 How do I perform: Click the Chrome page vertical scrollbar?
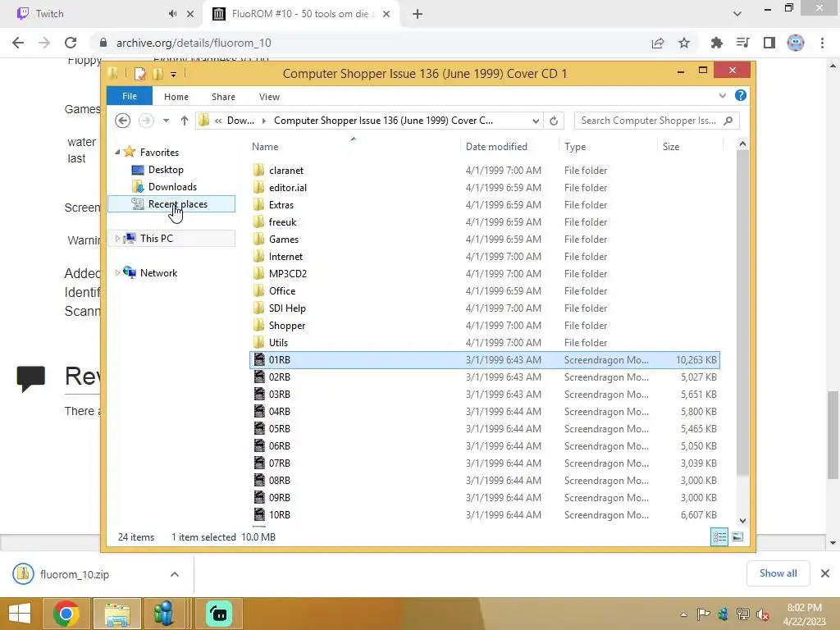coord(833,434)
